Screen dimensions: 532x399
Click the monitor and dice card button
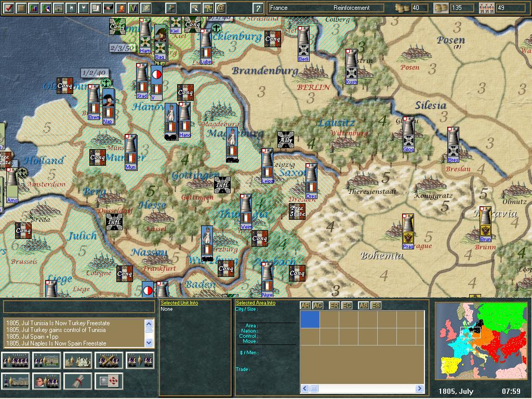click(x=109, y=381)
